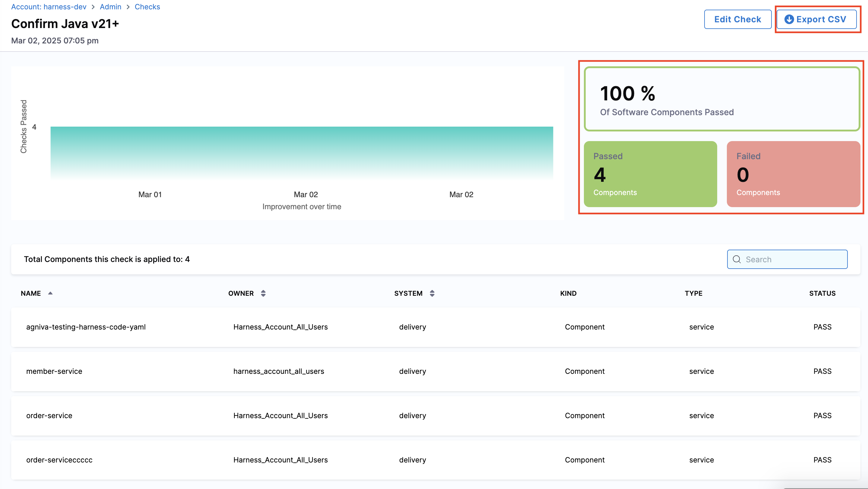Open the agniva-testing-harness-code-yaml row

(x=86, y=327)
